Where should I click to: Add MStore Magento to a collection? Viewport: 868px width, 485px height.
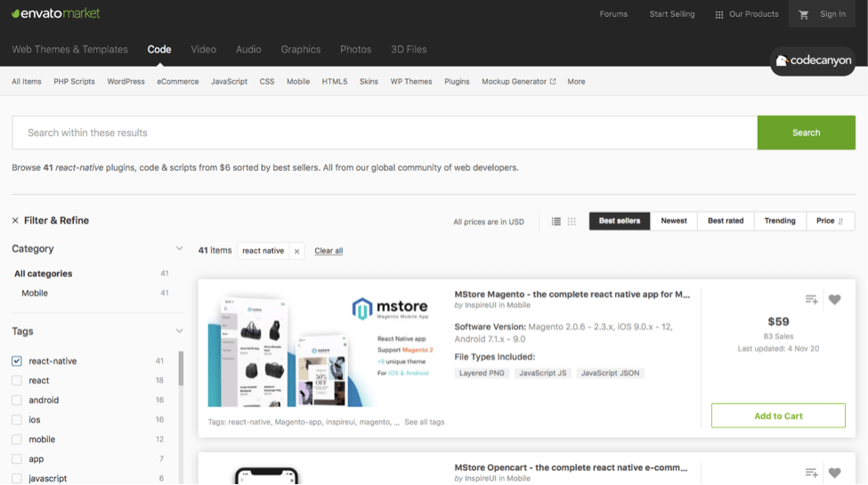(812, 300)
